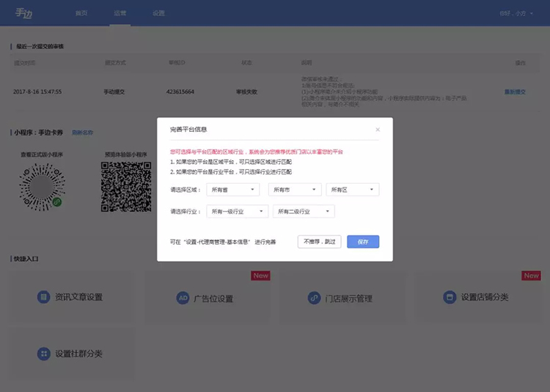The height and width of the screenshot is (392, 550).
Task: Click the 广告位设置 label
Action: 213,298
